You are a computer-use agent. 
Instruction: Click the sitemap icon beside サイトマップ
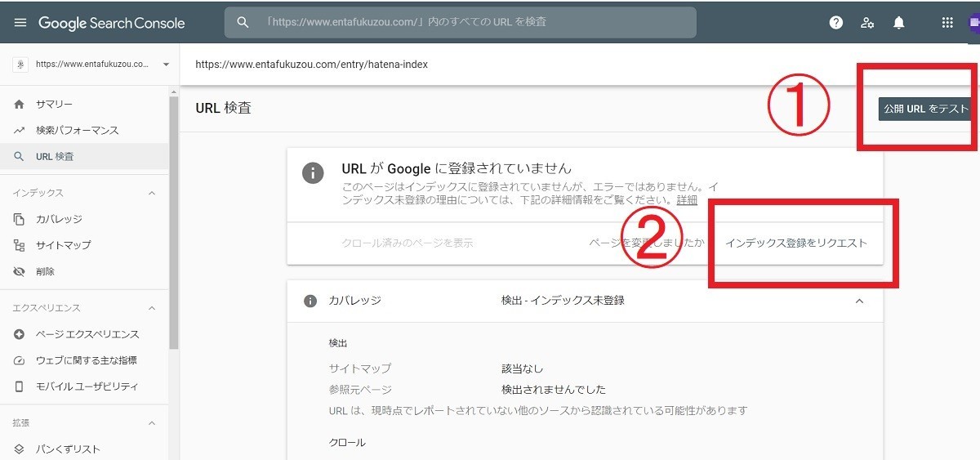pyautogui.click(x=20, y=245)
